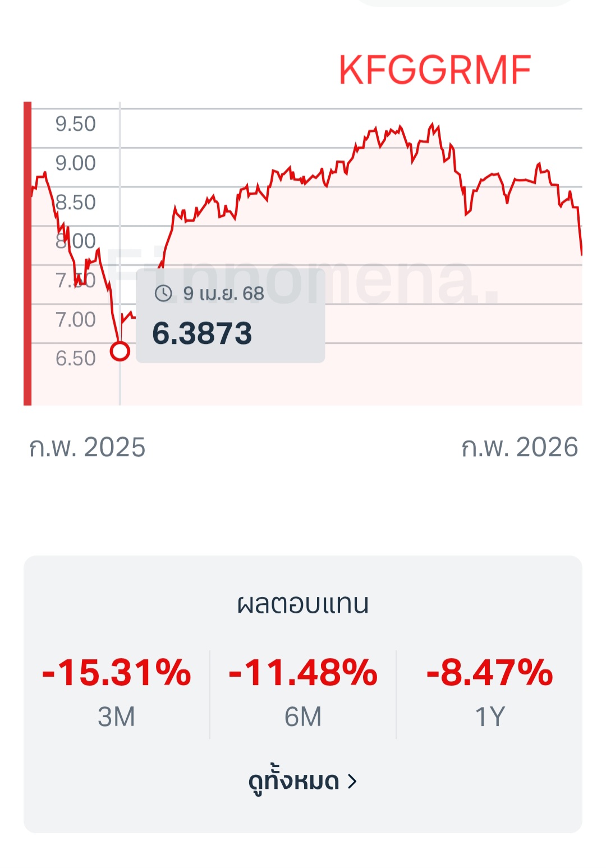606x868 pixels.
Task: Tap the chevron arrow beside ดูทั้งหมด
Action: [x=352, y=781]
